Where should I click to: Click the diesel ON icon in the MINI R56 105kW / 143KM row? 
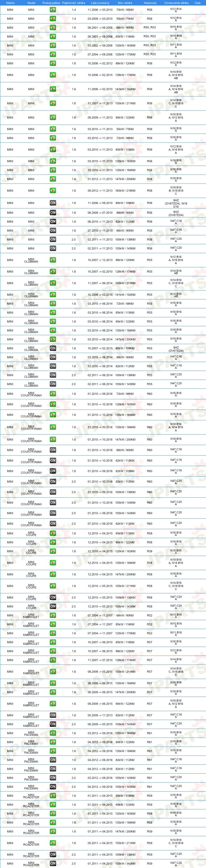(x=53, y=249)
